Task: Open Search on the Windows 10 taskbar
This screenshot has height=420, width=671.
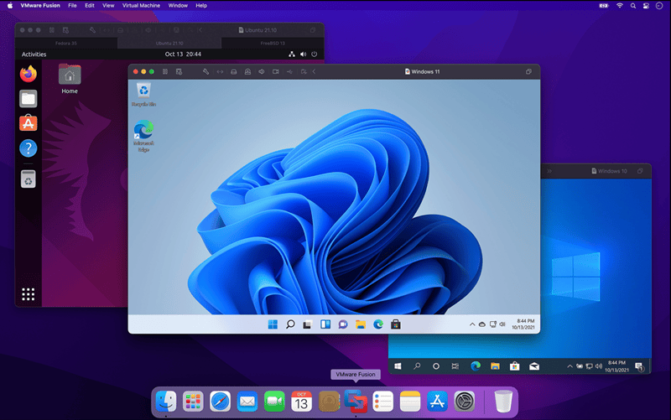Action: click(417, 366)
